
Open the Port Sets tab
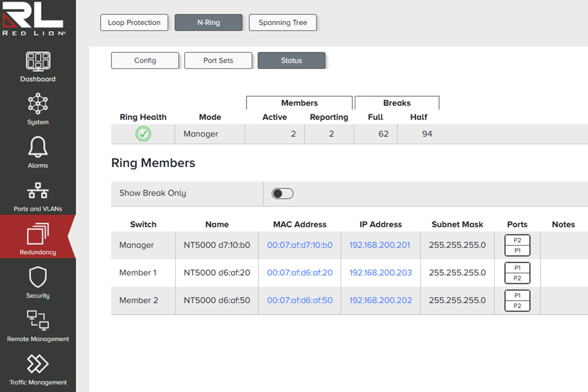point(218,61)
